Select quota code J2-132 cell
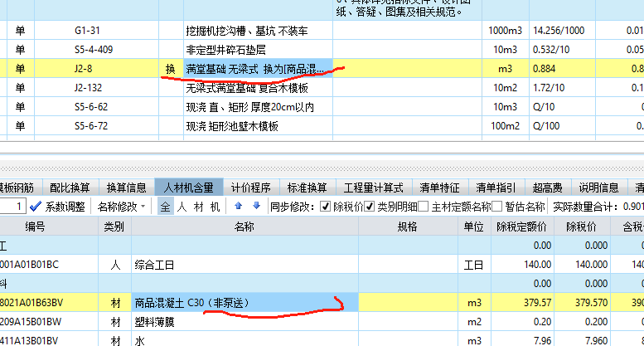The image size is (644, 346). tap(96, 87)
